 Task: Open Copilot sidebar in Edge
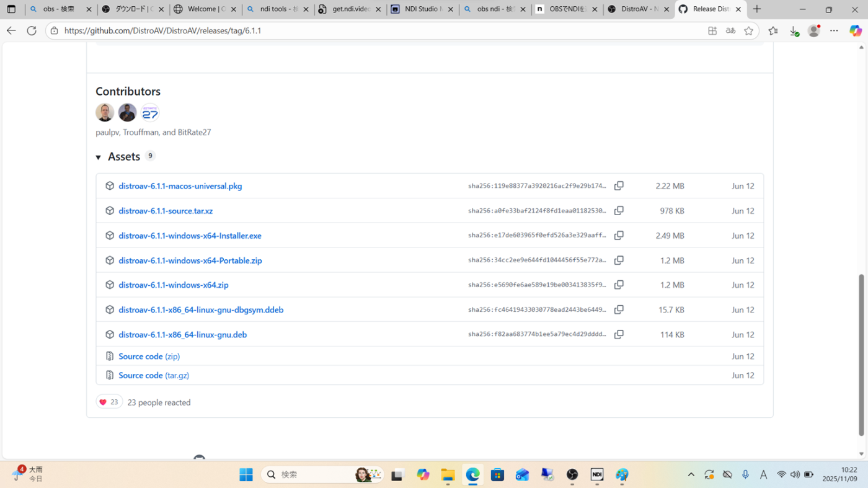(856, 30)
